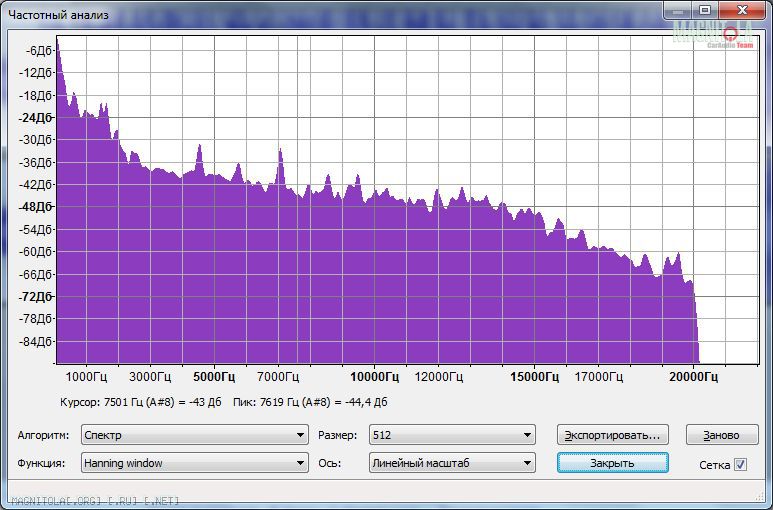
Task: Minimize the Частотный анализ window
Action: (678, 10)
